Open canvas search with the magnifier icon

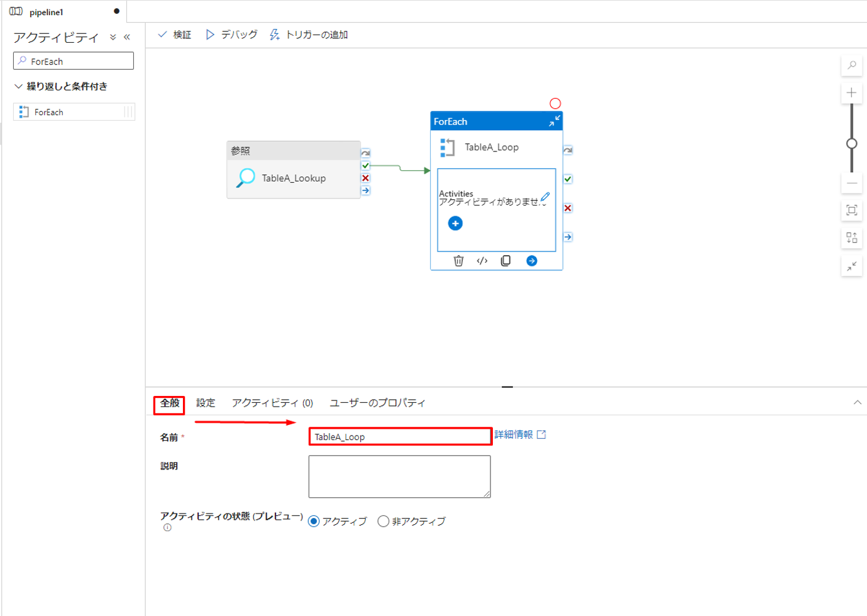[x=852, y=65]
